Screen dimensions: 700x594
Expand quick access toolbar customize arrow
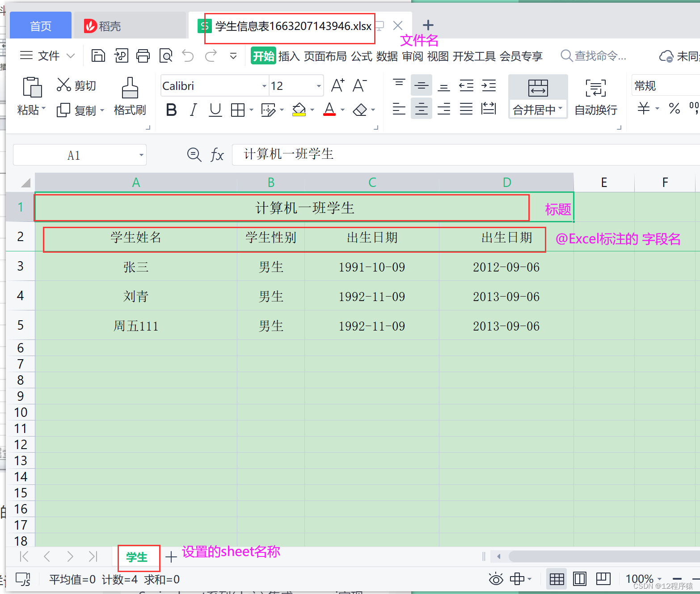coord(233,56)
